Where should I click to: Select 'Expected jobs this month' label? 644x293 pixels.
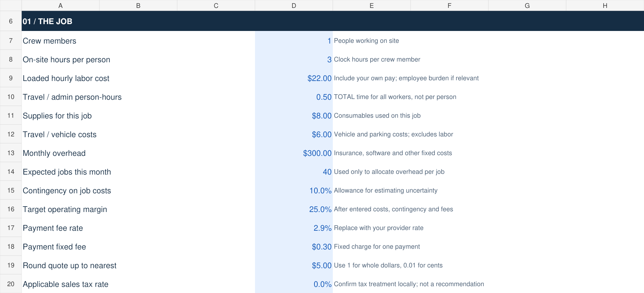pos(67,172)
